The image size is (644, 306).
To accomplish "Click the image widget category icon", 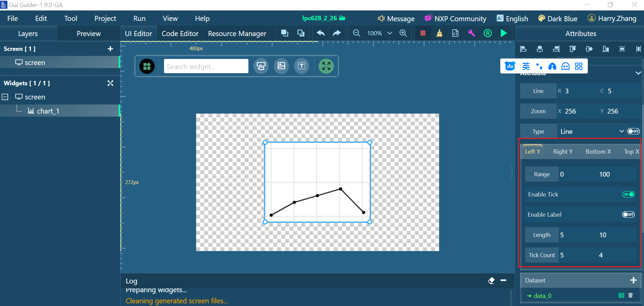I will click(x=281, y=66).
